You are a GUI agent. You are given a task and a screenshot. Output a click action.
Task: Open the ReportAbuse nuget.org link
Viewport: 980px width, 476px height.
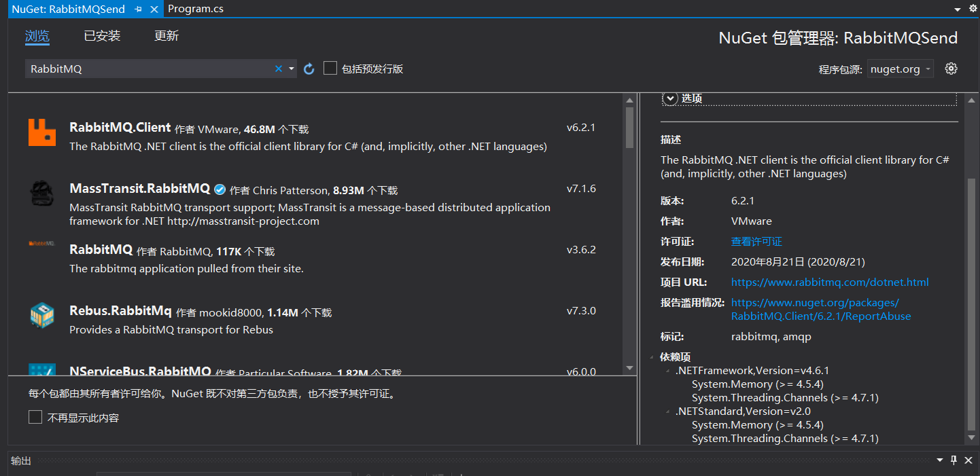pyautogui.click(x=821, y=310)
